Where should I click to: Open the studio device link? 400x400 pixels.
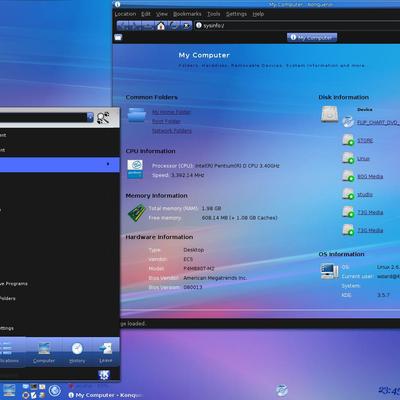tap(365, 194)
